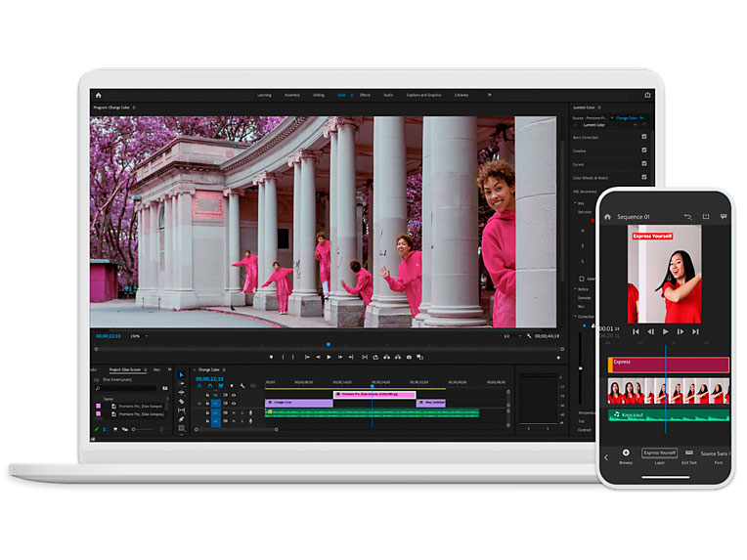Step back one frame in program monitor
Image resolution: width=747 pixels, height=560 pixels.
[318, 357]
